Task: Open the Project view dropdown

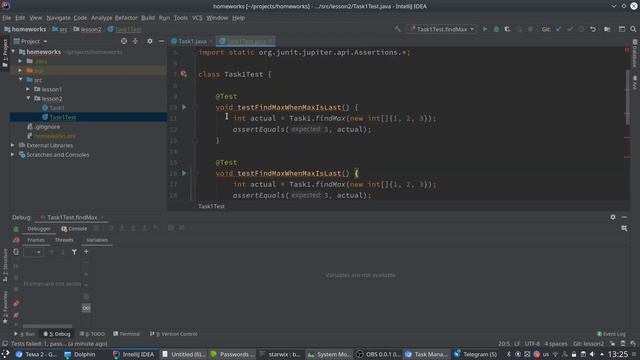Action: pos(31,41)
